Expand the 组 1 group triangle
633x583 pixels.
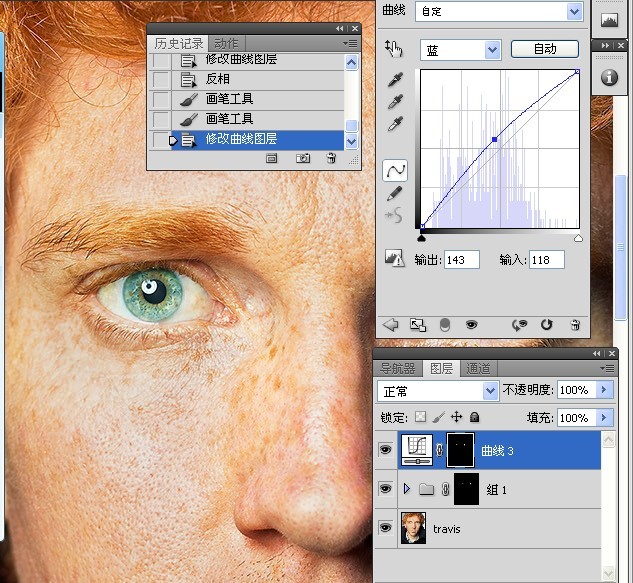tap(407, 489)
